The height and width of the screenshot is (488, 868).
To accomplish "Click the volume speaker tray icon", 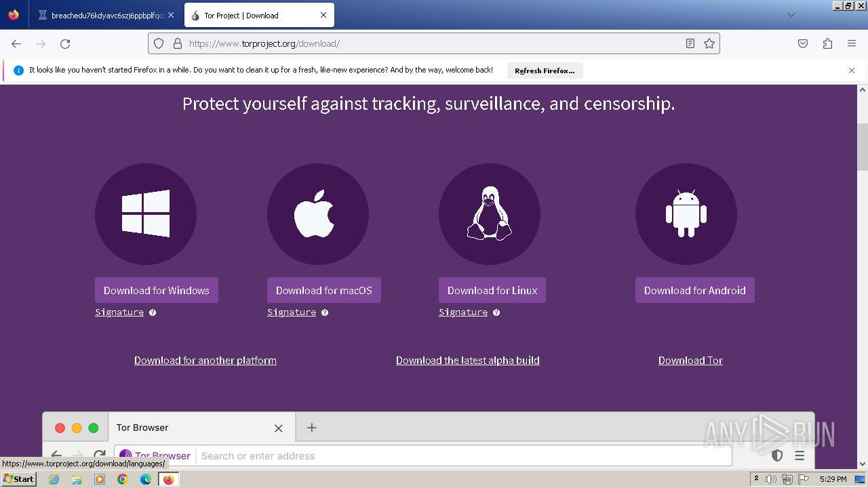I will point(771,479).
